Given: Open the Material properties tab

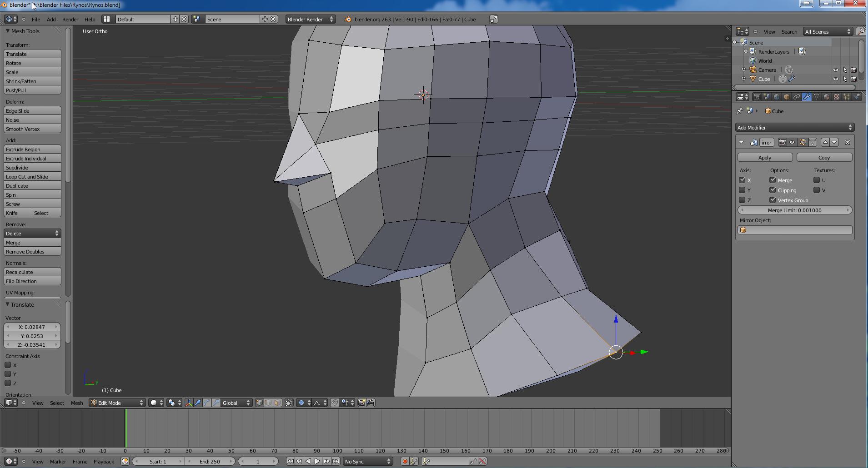Looking at the screenshot, I should (x=827, y=97).
